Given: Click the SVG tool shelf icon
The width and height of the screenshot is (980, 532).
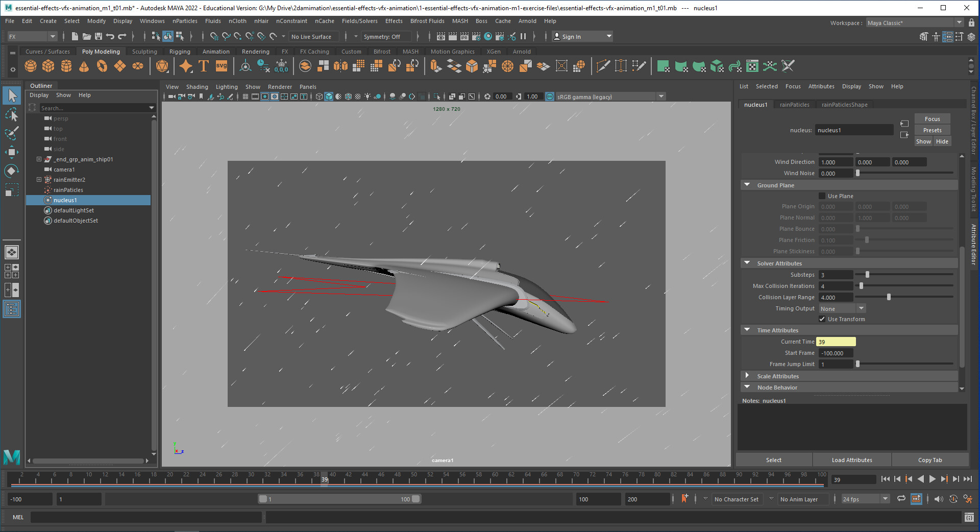Looking at the screenshot, I should coord(222,66).
